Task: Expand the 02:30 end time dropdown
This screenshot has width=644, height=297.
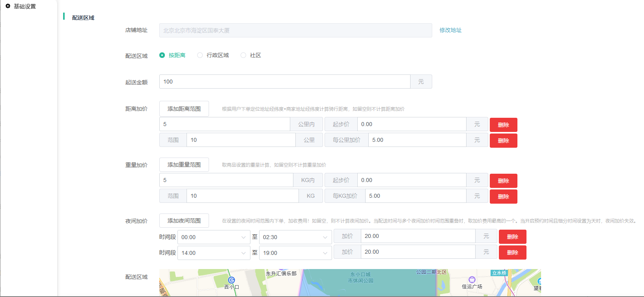Action: 295,237
